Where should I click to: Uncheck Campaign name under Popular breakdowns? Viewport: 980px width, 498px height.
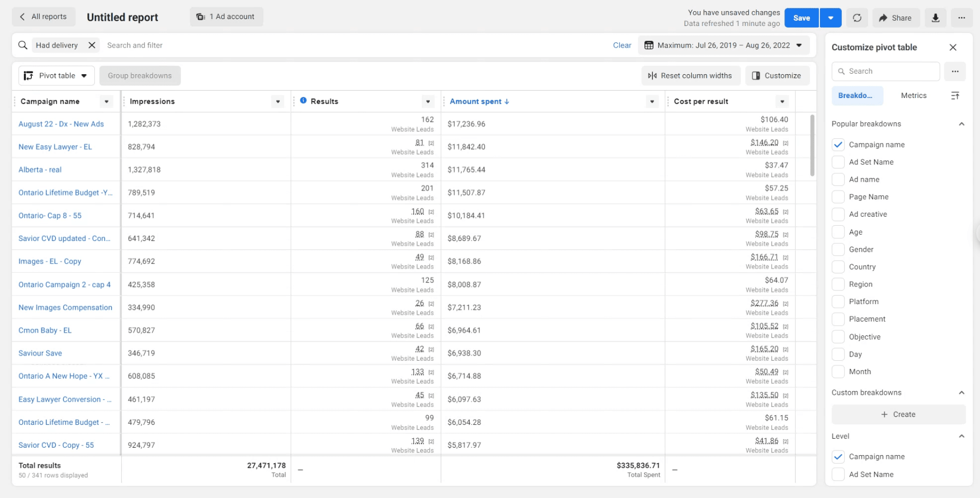click(838, 145)
